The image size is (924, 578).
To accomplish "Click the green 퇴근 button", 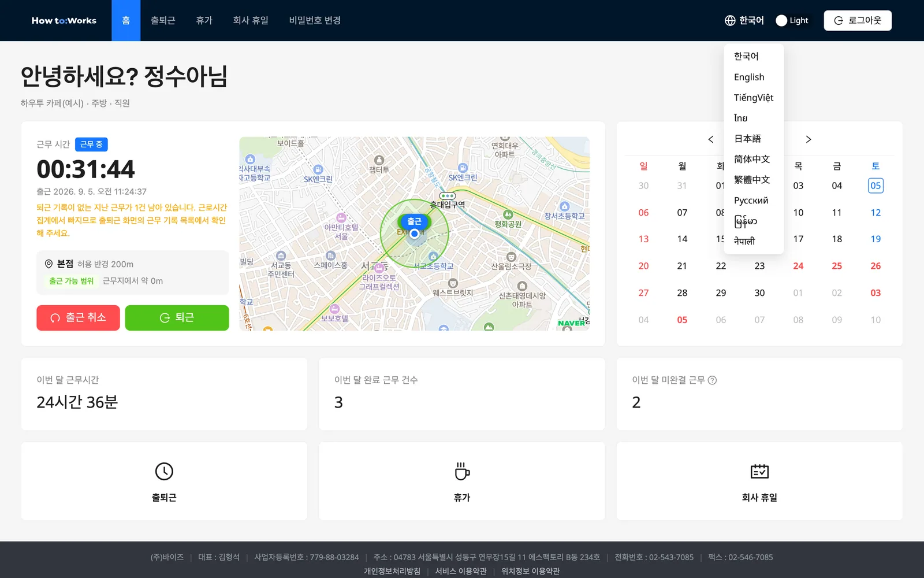I will coord(177,318).
